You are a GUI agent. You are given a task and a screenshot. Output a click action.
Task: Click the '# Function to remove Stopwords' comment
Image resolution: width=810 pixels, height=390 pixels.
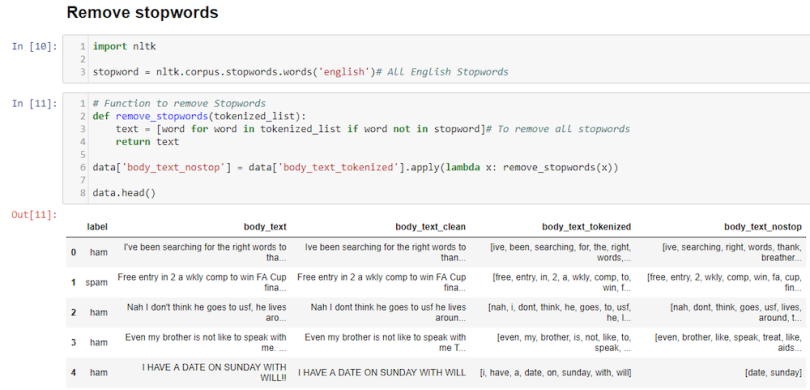(179, 103)
